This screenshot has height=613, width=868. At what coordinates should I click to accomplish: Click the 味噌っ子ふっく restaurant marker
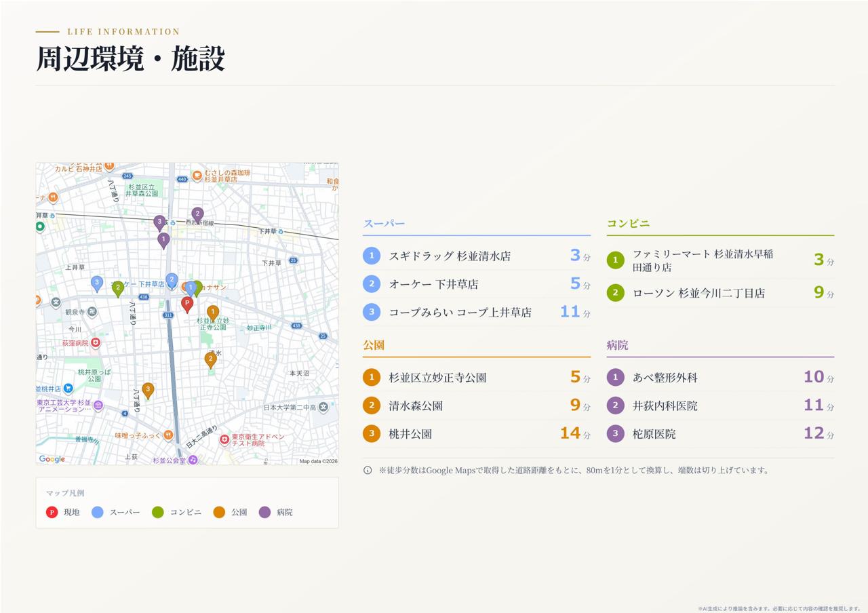pos(168,435)
